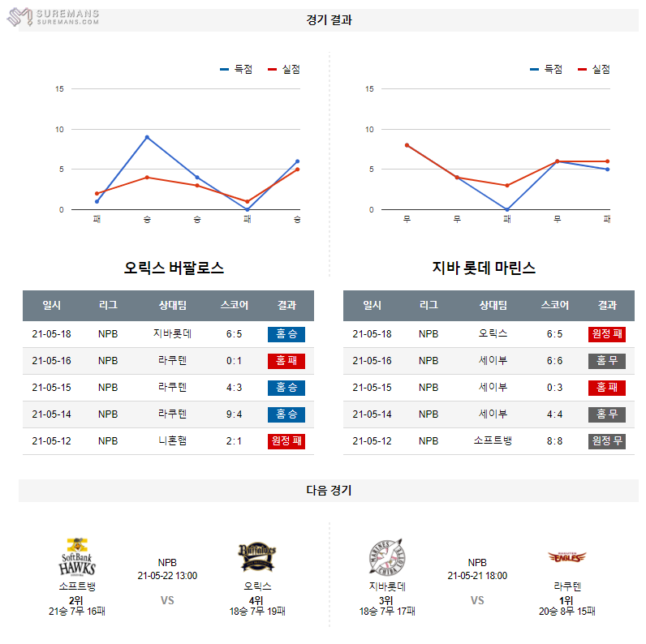Click the Chiba Lotte Marines logo
The width and height of the screenshot is (646, 644).
pyautogui.click(x=387, y=557)
